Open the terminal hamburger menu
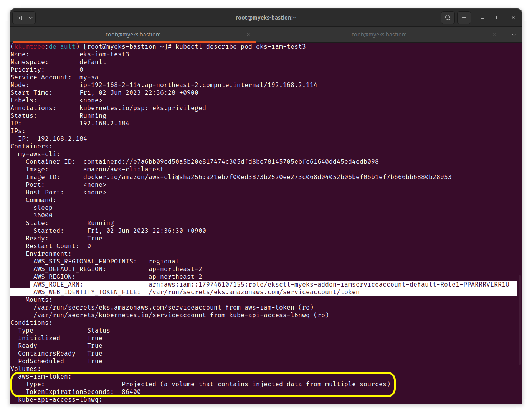This screenshot has width=532, height=415. coord(464,18)
